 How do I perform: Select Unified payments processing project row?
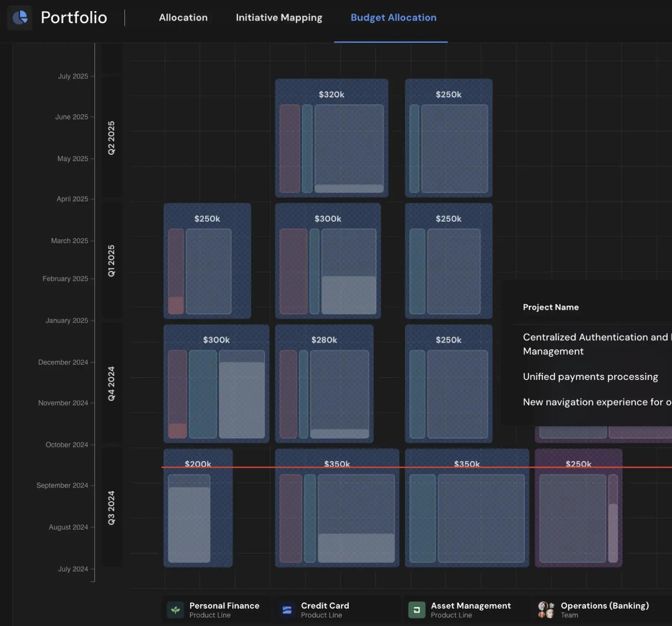pyautogui.click(x=590, y=377)
